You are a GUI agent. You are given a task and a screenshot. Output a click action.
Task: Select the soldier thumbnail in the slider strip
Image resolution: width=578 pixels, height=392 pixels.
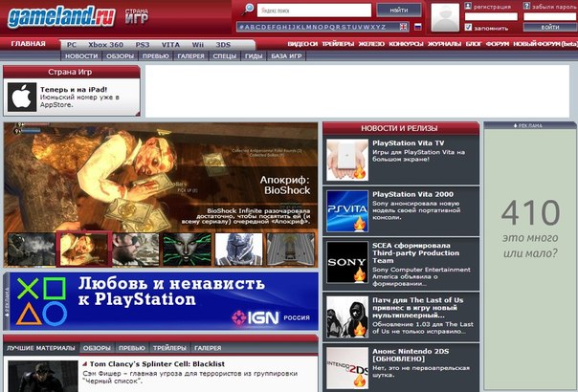pyautogui.click(x=32, y=249)
